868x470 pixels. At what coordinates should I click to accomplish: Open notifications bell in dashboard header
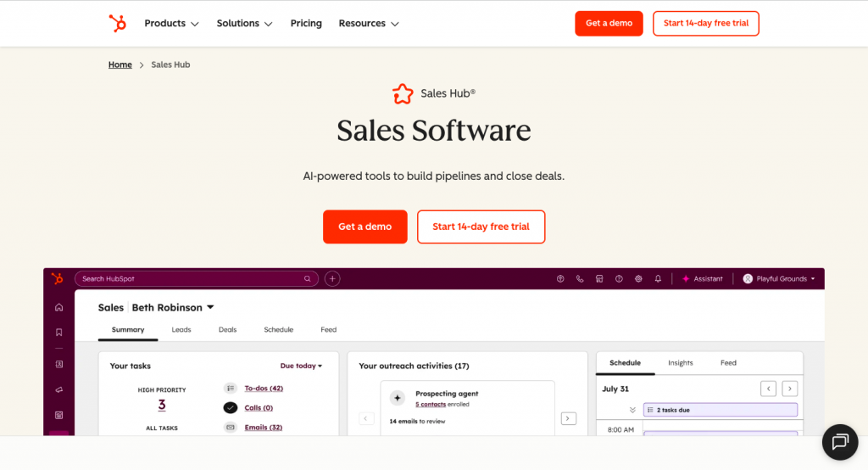click(x=658, y=278)
